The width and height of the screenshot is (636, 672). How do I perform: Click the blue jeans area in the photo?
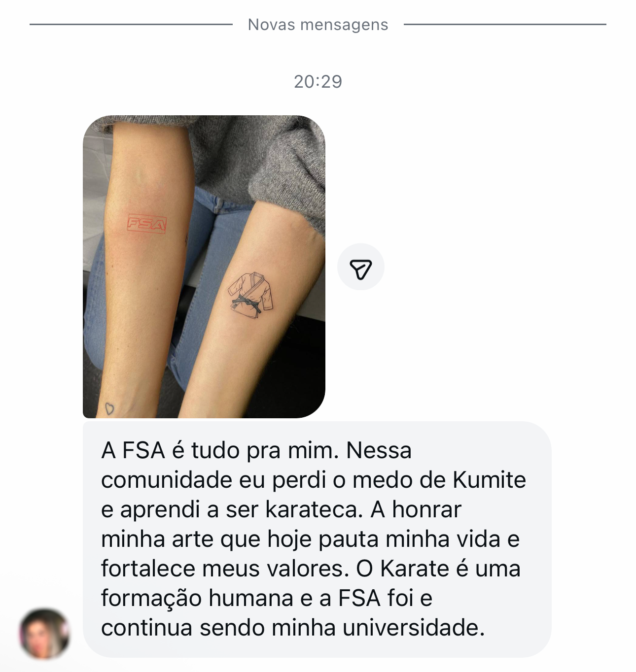pyautogui.click(x=207, y=276)
